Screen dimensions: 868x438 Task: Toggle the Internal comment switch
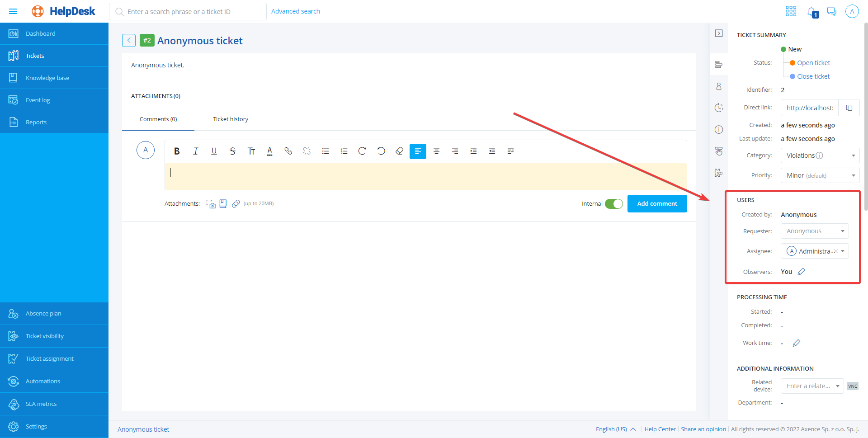613,204
